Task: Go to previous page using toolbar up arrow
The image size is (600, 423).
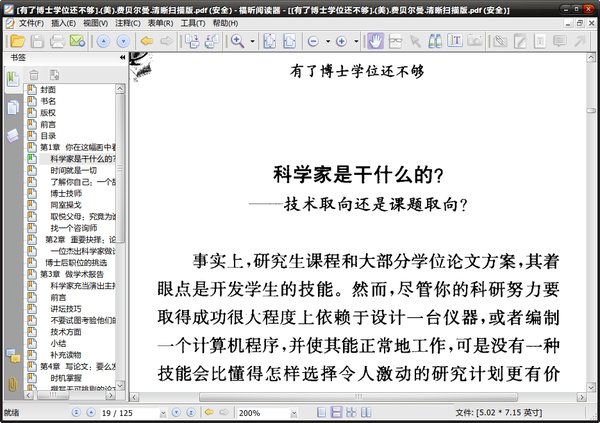Action: [103, 41]
